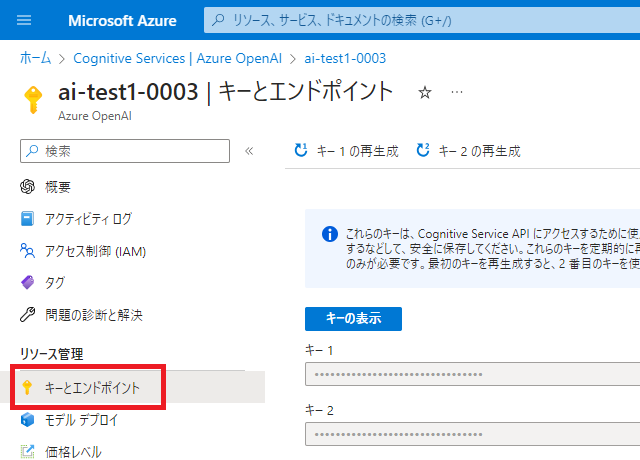Click the key 2 regenerate refresh icon
Viewport: 640px width, 460px height.
(423, 150)
